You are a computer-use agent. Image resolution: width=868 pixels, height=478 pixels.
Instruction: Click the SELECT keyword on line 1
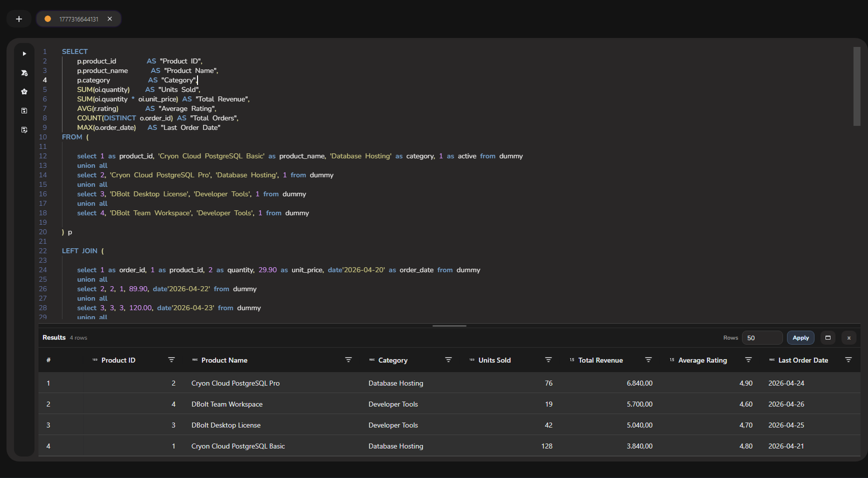point(75,51)
